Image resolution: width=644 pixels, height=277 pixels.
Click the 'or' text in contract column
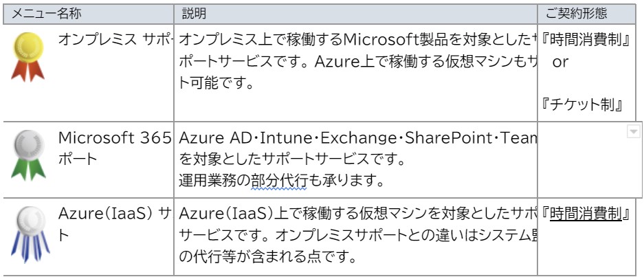click(x=560, y=62)
